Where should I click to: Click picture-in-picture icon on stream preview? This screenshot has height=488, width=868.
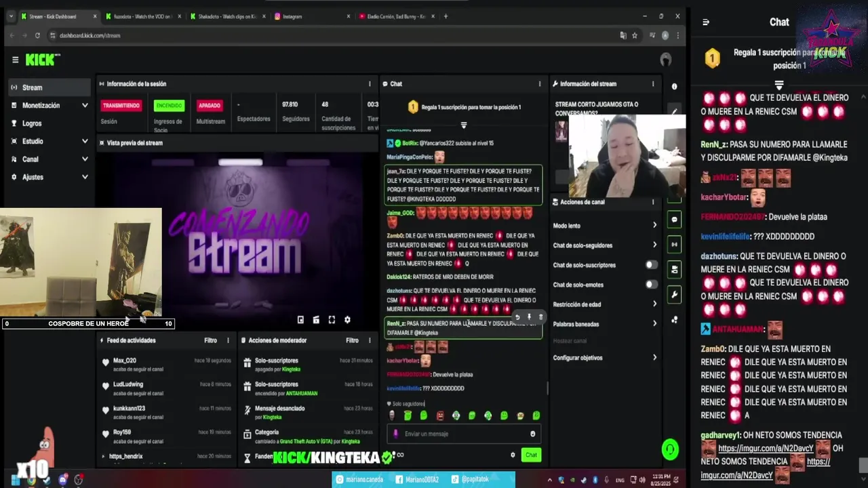click(300, 320)
